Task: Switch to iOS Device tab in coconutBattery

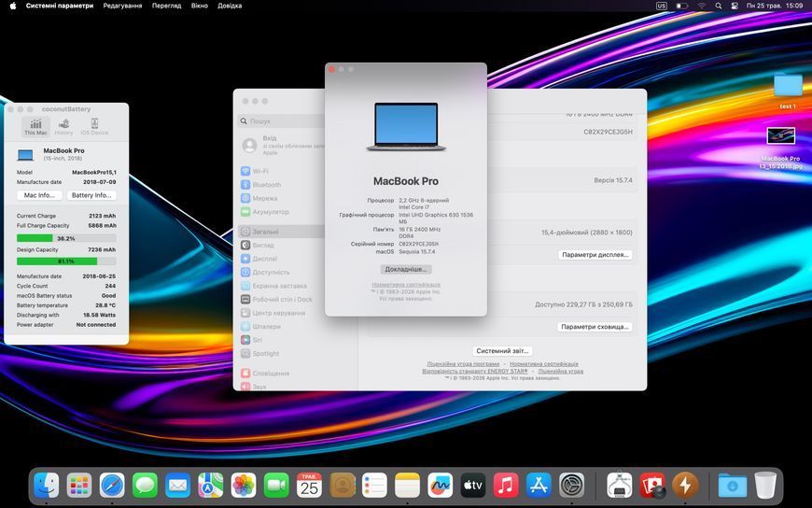Action: coord(94,126)
